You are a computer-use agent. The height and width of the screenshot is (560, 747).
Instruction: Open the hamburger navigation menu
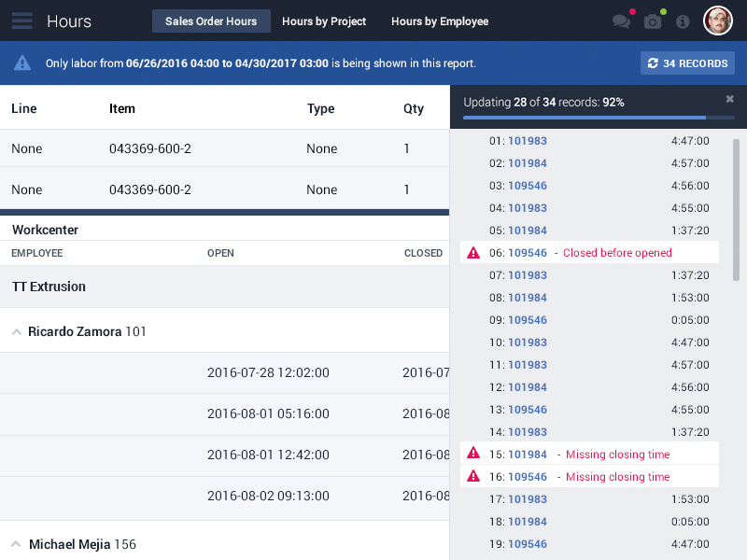pyautogui.click(x=22, y=21)
